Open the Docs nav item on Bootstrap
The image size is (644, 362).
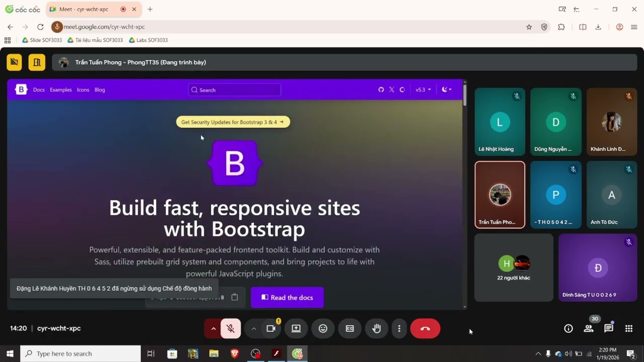pos(39,90)
